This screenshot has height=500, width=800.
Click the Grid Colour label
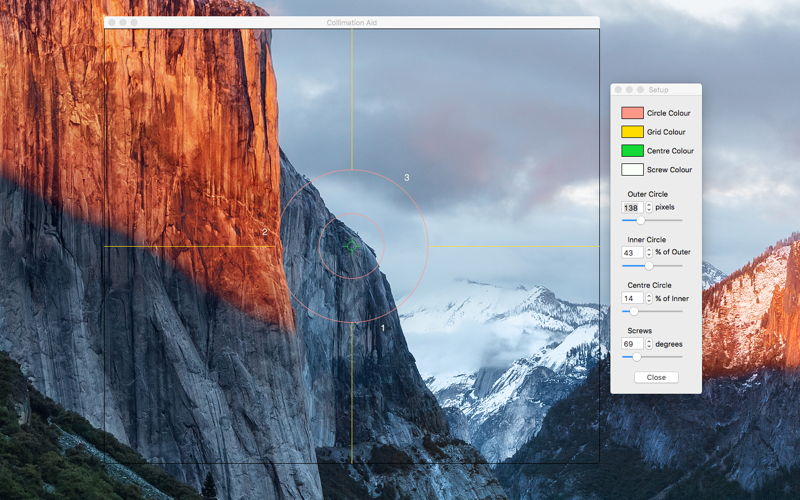click(666, 132)
